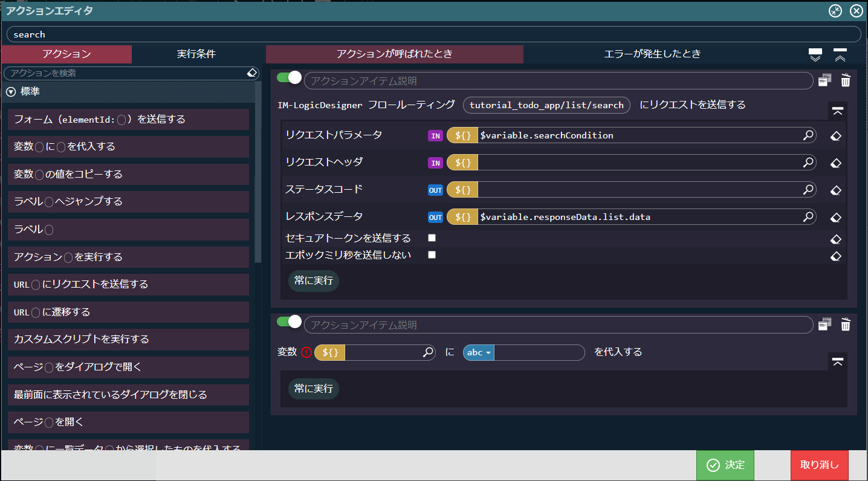Click the 決定 button
The height and width of the screenshot is (481, 868).
point(725,465)
